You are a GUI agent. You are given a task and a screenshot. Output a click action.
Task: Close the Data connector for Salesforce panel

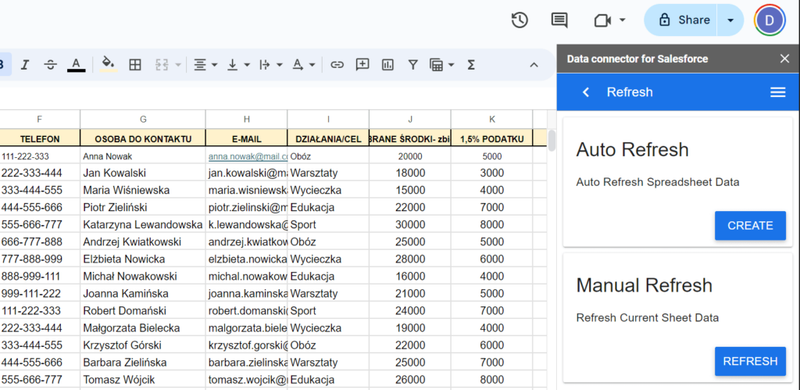click(x=785, y=59)
